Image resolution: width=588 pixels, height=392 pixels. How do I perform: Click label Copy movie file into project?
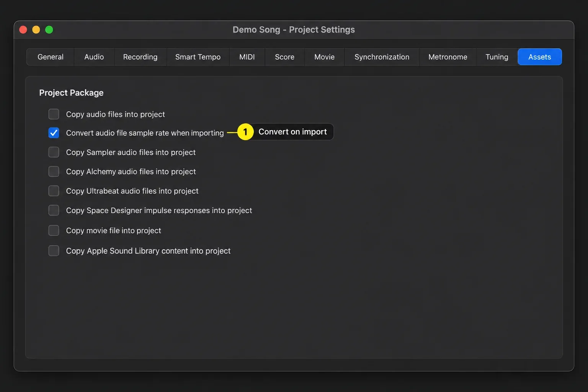click(113, 230)
